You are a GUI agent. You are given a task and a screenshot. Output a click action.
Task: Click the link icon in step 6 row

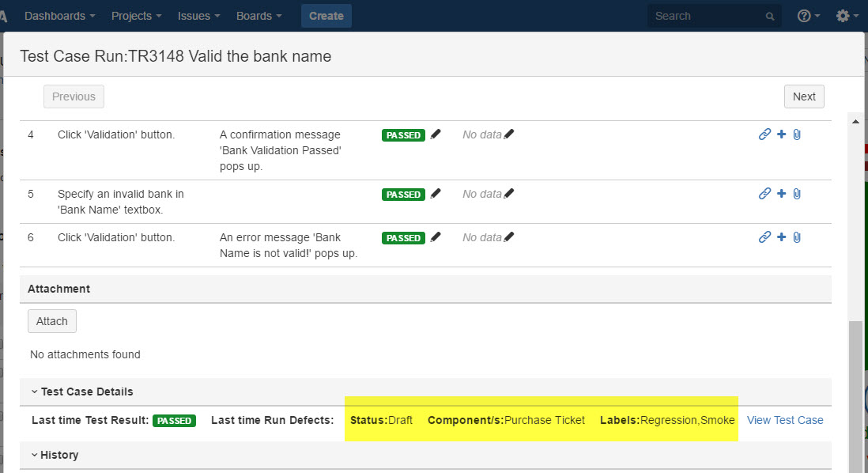coord(764,237)
